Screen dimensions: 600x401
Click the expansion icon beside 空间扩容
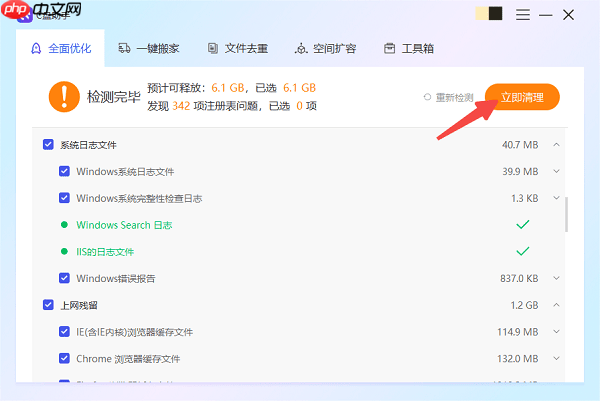(301, 48)
